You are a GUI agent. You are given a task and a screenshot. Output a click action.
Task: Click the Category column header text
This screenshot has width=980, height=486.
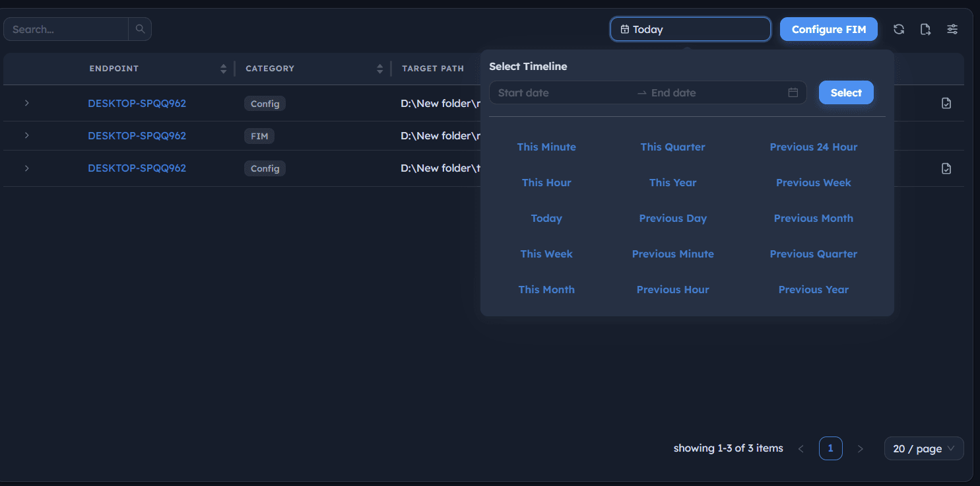pos(270,69)
